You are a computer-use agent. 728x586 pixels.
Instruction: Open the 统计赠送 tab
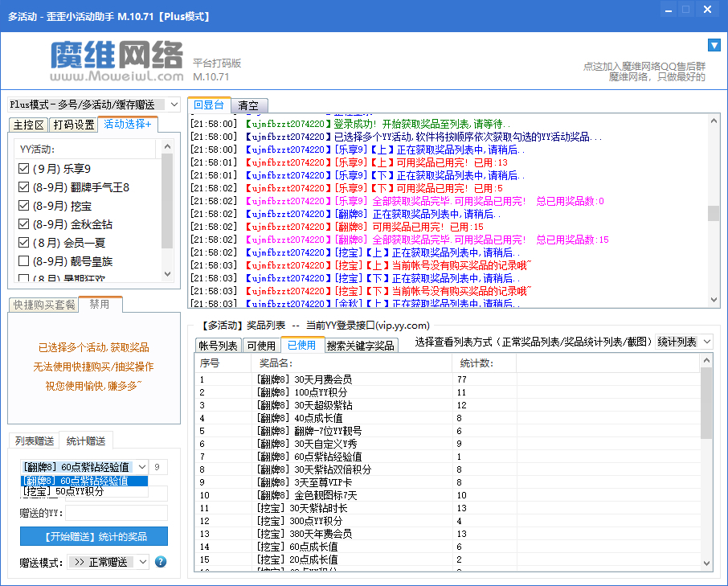86,441
